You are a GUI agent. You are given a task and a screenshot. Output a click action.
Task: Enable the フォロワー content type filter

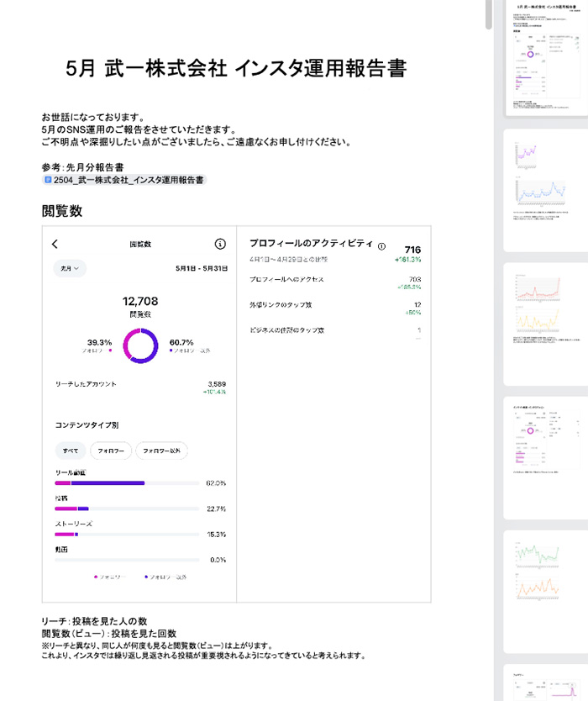[112, 450]
